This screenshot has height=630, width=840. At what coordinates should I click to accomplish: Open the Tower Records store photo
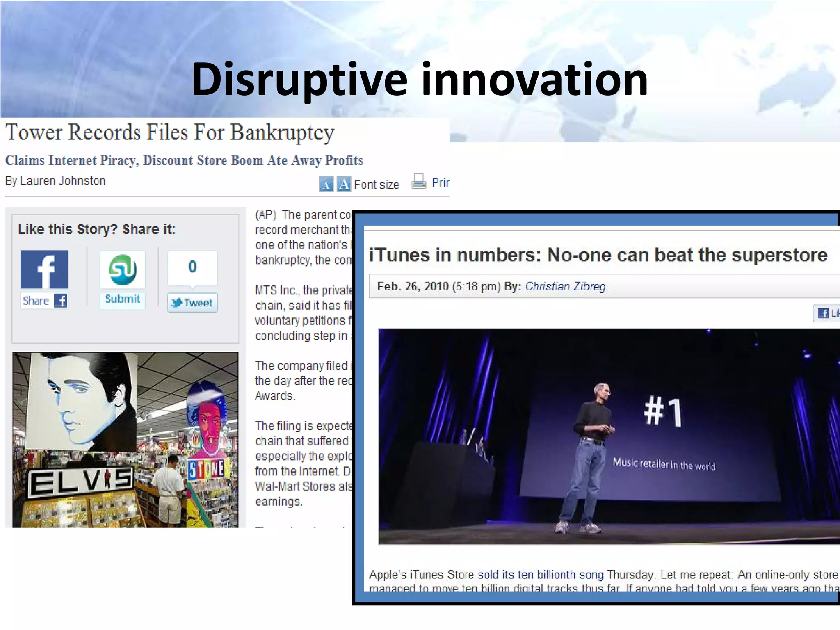coord(126,440)
